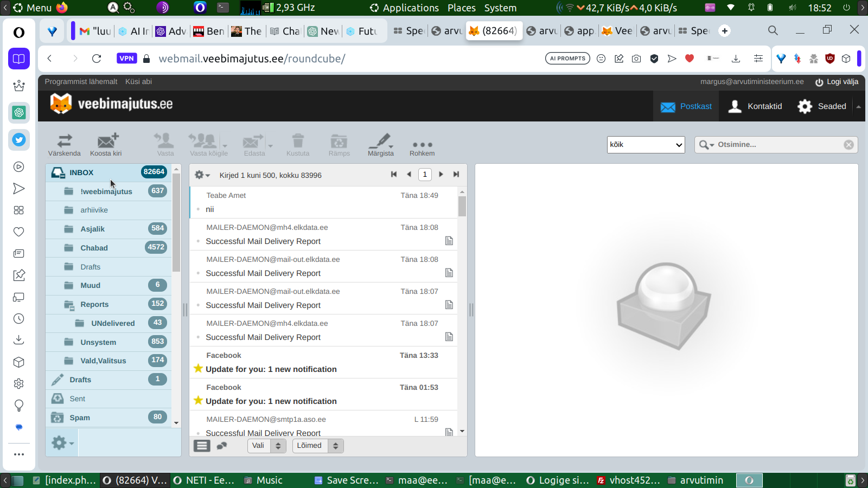
Task: Open the kõik filter dropdown
Action: pos(646,145)
